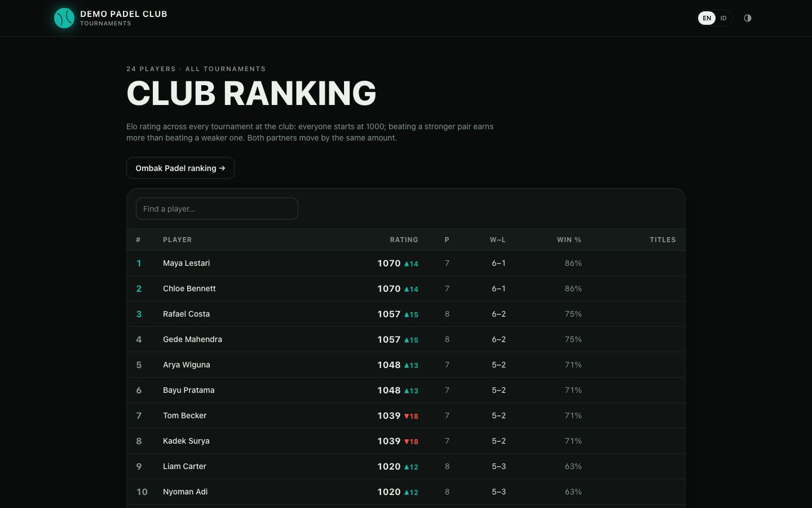
Task: Select player Nyoman Adi
Action: click(x=185, y=492)
